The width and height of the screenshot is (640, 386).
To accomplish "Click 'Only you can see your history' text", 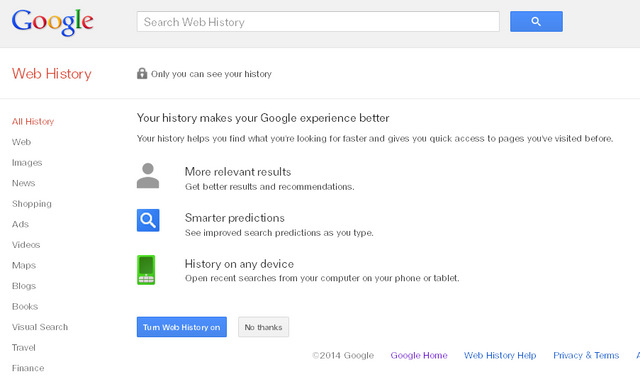I will pyautogui.click(x=211, y=74).
